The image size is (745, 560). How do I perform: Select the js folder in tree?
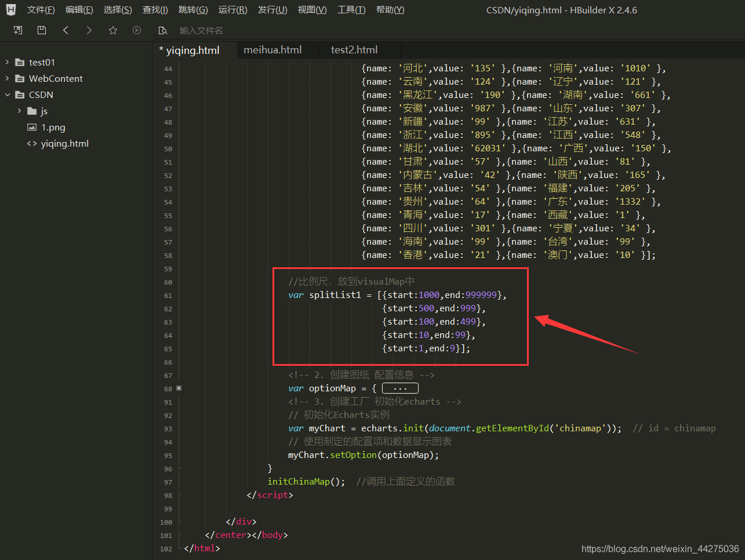point(44,111)
